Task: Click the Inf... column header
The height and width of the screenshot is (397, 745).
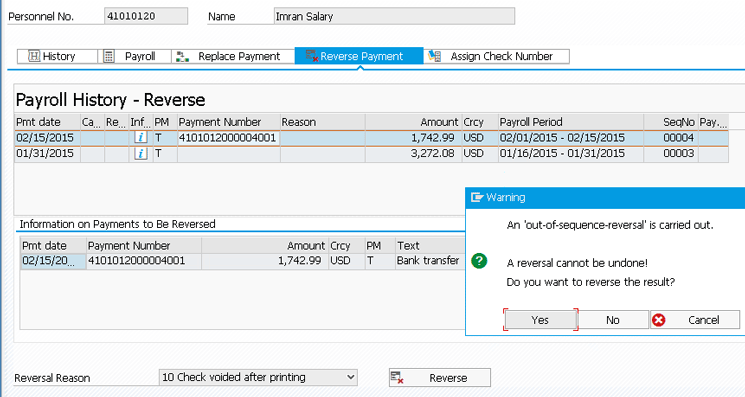Action: pos(141,122)
